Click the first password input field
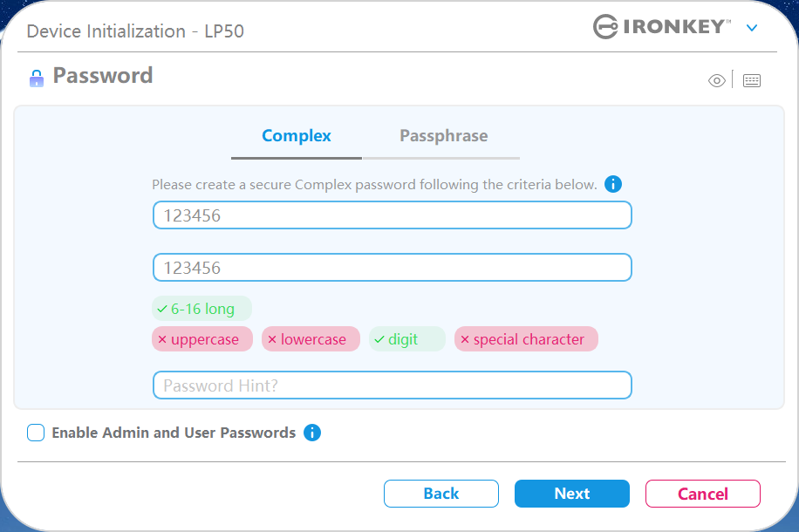This screenshot has width=799, height=532. (x=392, y=215)
